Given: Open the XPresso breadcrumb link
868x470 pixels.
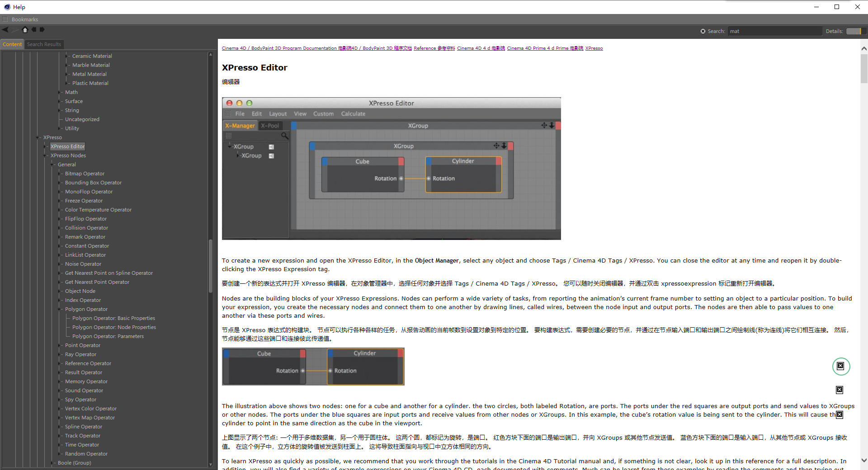Looking at the screenshot, I should pos(594,48).
